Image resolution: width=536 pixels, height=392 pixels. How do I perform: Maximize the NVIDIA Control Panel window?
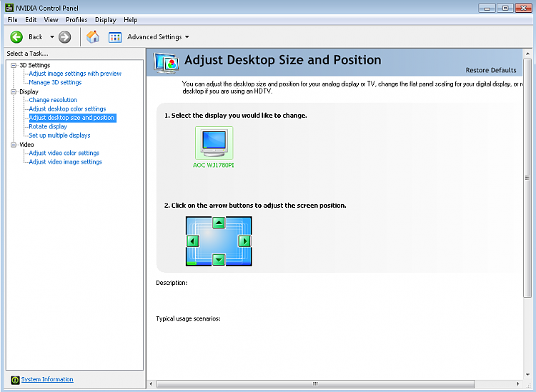tap(505, 8)
